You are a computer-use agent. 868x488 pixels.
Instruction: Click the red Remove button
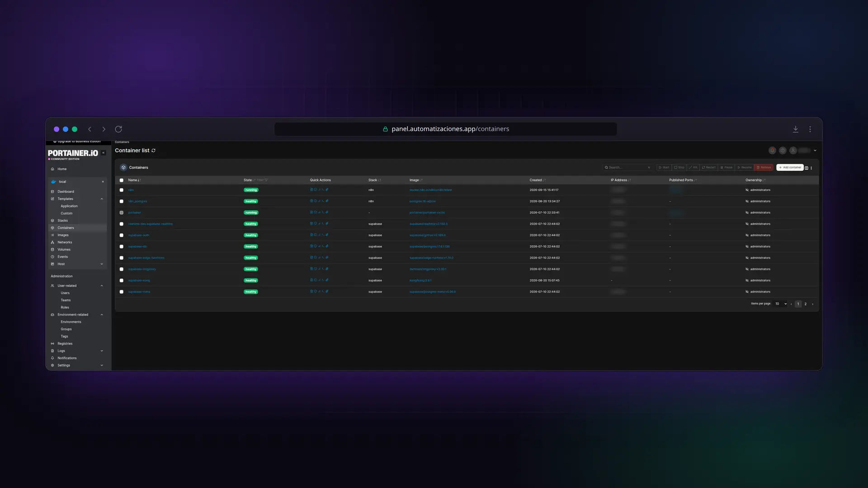tap(764, 168)
